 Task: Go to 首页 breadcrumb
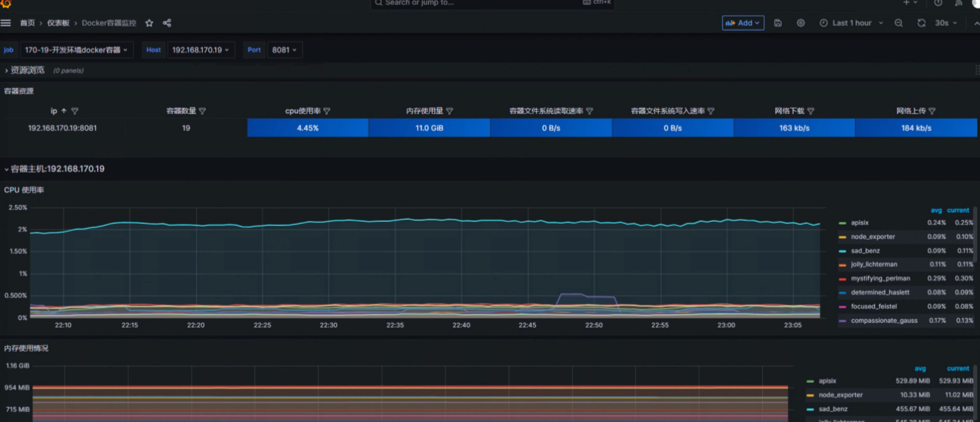tap(27, 23)
